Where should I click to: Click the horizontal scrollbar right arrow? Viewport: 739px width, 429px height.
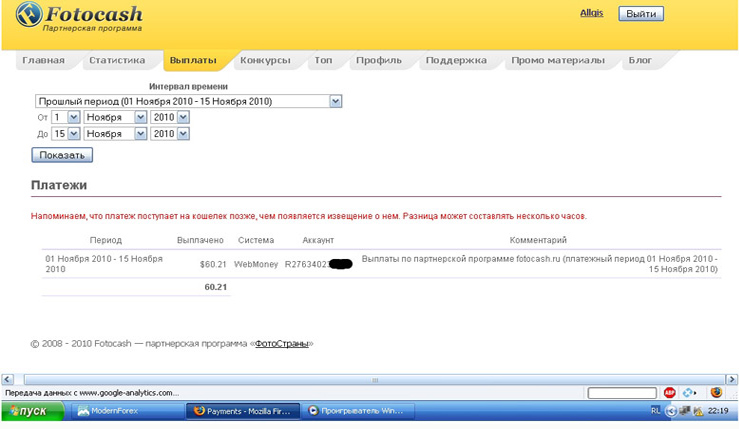(x=731, y=380)
